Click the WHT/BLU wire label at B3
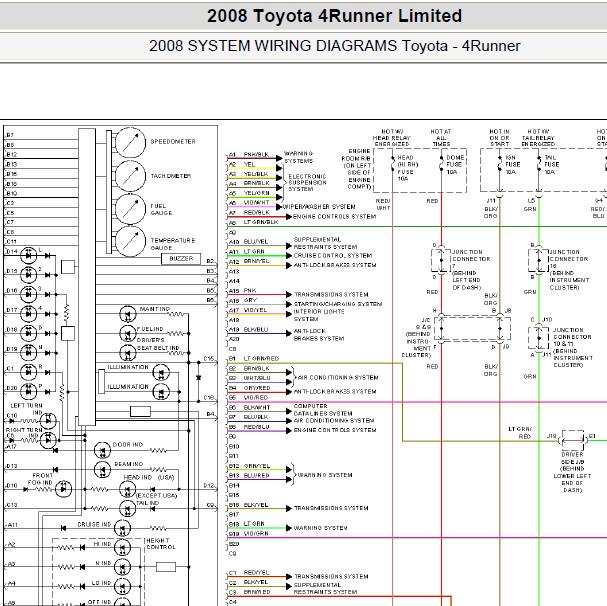 [257, 378]
